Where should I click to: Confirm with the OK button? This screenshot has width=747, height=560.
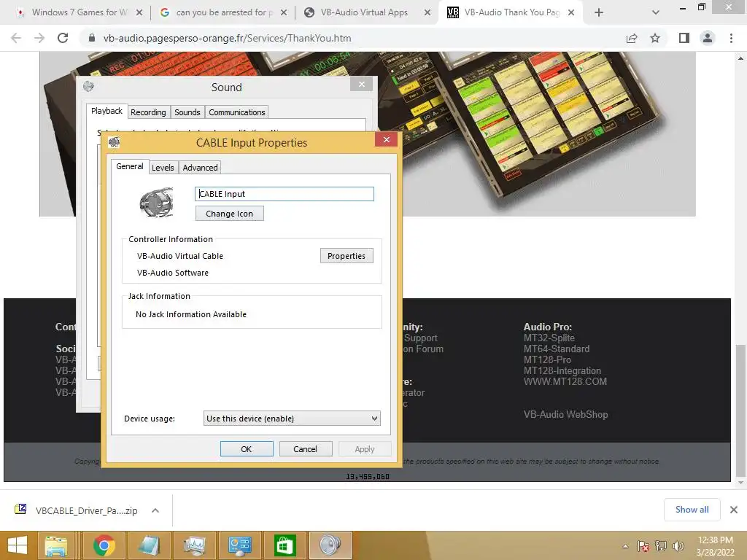pos(247,449)
